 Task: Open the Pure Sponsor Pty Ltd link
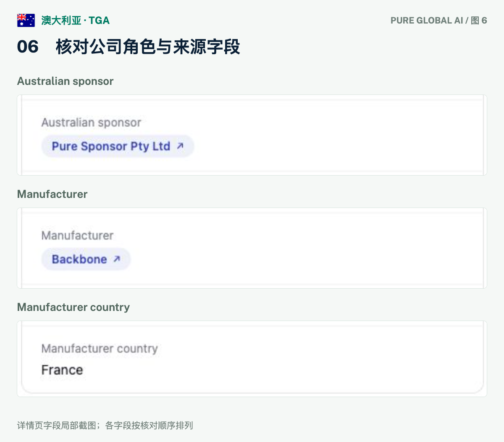pyautogui.click(x=118, y=146)
